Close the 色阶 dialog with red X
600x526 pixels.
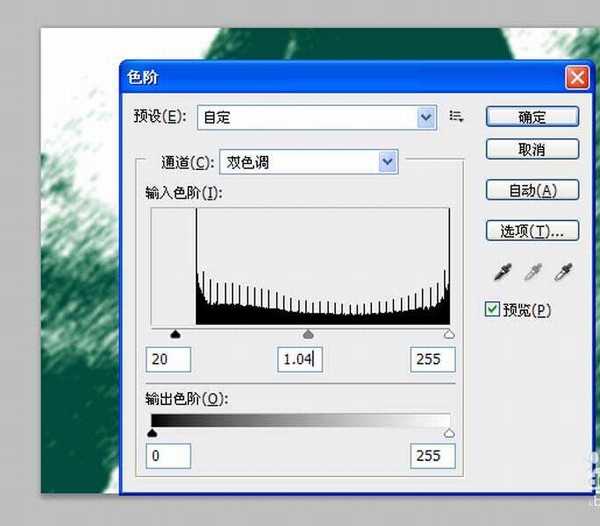[575, 77]
